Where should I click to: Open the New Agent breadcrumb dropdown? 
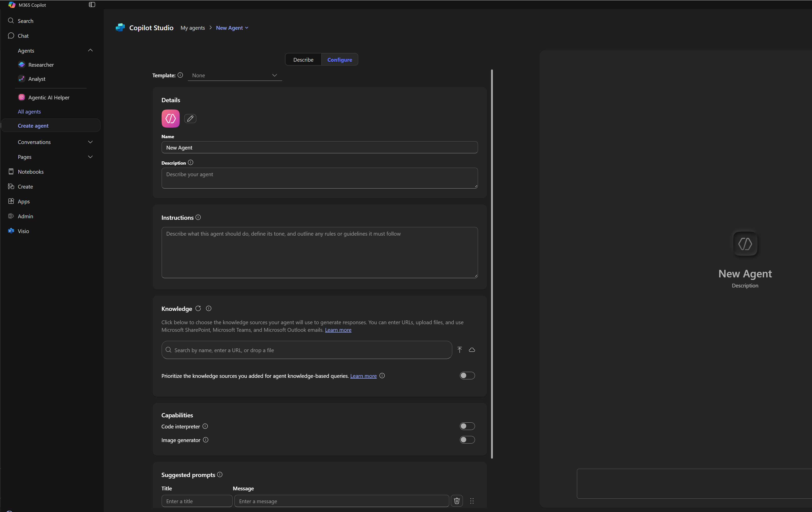click(x=232, y=28)
